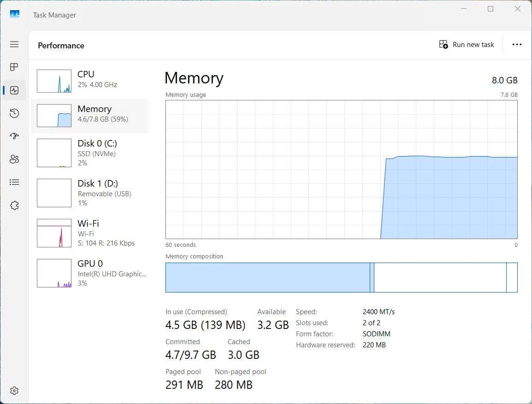Click the 3.2 GB available value
This screenshot has width=532, height=404.
coord(273,325)
